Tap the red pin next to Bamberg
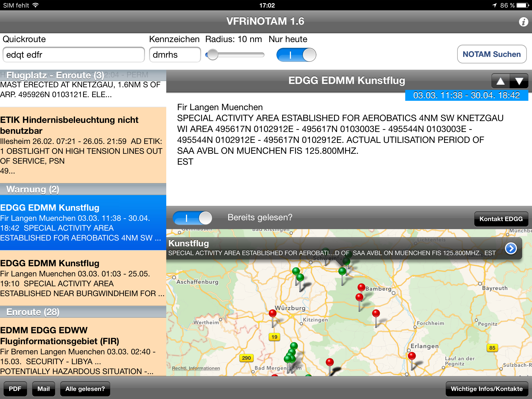532x399 pixels. 361,287
